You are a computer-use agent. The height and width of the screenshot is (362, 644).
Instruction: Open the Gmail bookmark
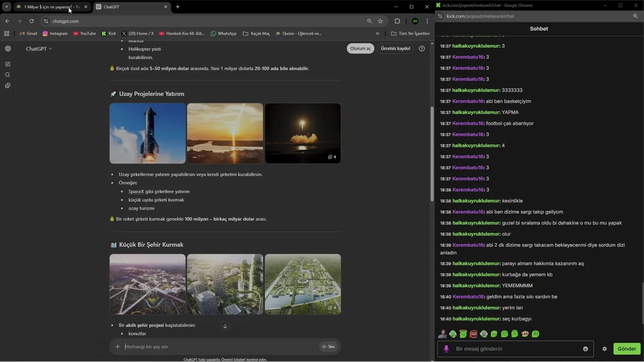pyautogui.click(x=28, y=34)
